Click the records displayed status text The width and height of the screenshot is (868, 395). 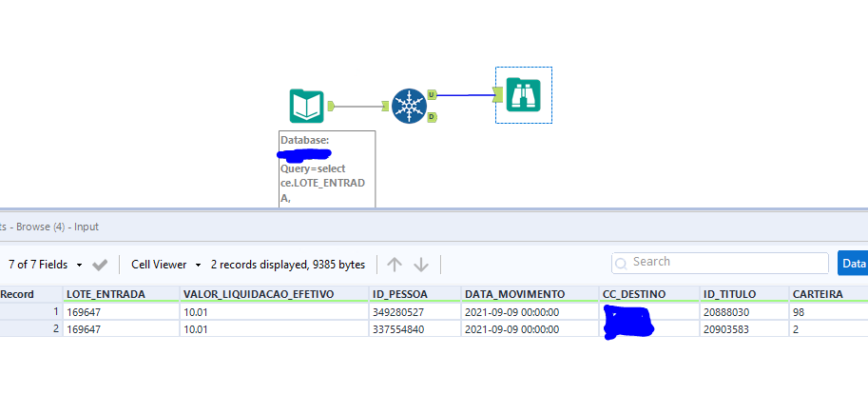[x=288, y=265]
